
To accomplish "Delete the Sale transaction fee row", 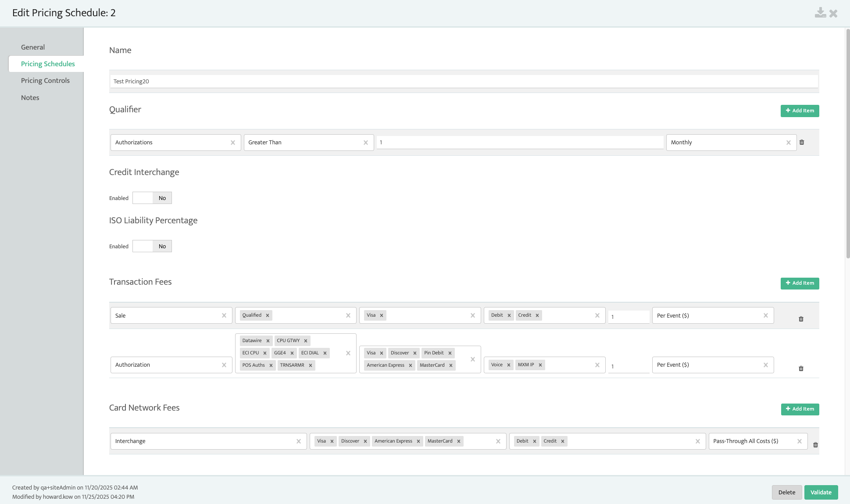I will [801, 319].
